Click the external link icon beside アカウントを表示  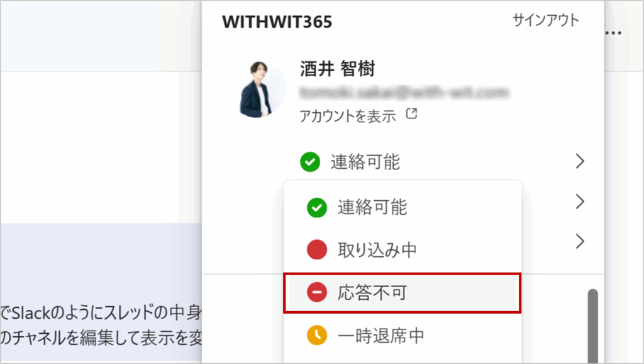(x=411, y=114)
